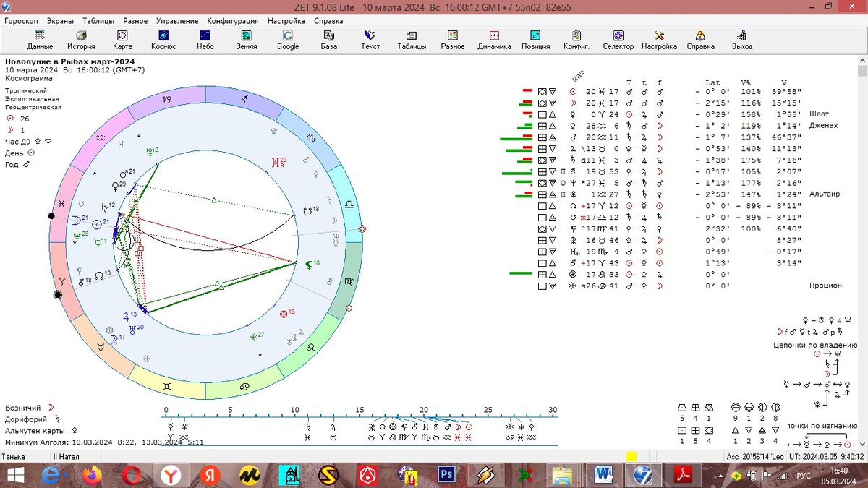This screenshot has width=868, height=488.
Task: Click the Космограмма label
Action: (x=28, y=78)
